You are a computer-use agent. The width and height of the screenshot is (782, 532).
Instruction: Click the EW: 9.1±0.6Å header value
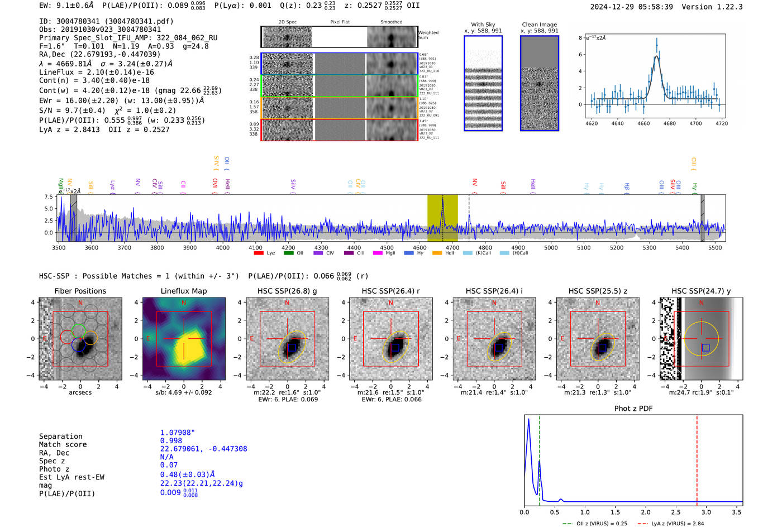(66, 6)
